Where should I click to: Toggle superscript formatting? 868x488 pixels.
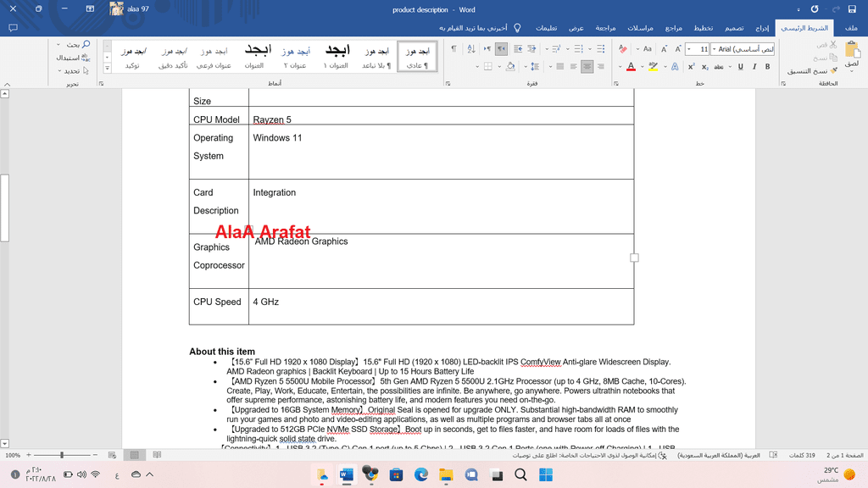(692, 66)
